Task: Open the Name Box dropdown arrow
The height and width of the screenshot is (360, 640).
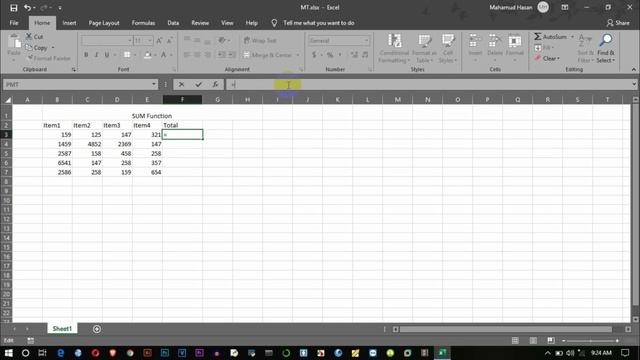Action: (153, 84)
